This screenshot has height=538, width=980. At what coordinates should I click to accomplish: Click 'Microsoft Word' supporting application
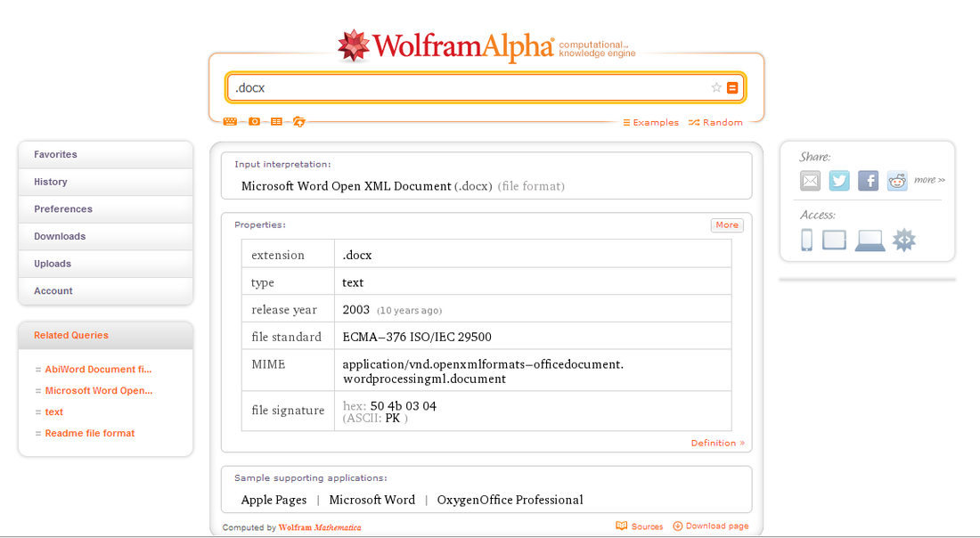point(372,500)
